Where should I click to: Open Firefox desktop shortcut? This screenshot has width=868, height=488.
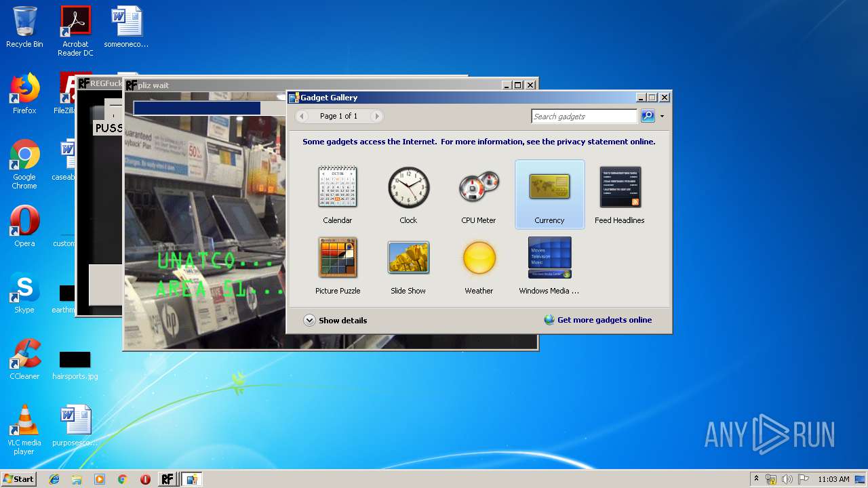pyautogui.click(x=24, y=94)
